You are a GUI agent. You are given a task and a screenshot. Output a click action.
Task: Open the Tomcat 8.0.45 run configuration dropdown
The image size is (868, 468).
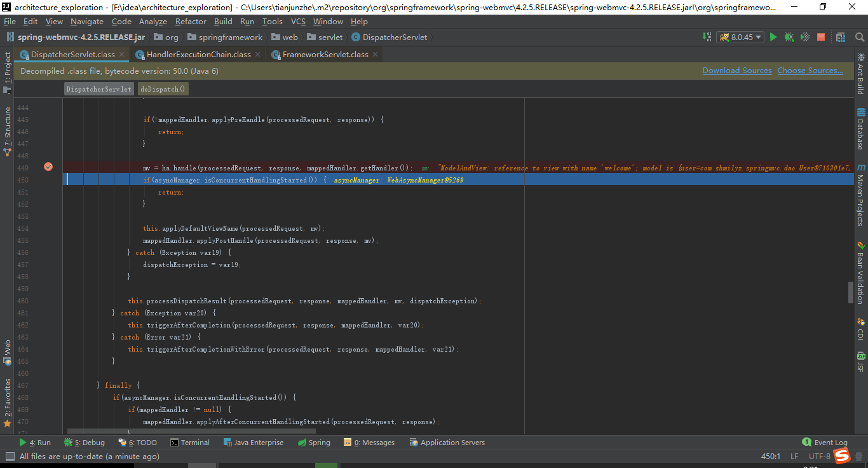tap(740, 37)
